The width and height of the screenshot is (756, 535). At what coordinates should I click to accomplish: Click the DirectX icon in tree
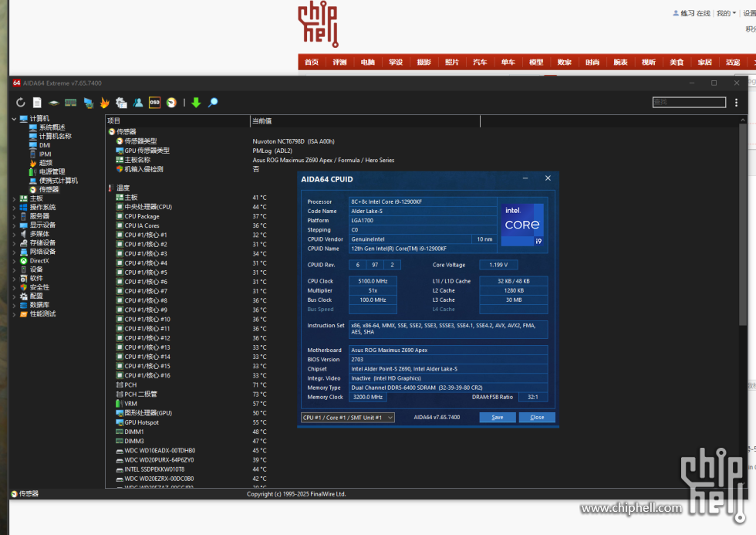coord(23,261)
